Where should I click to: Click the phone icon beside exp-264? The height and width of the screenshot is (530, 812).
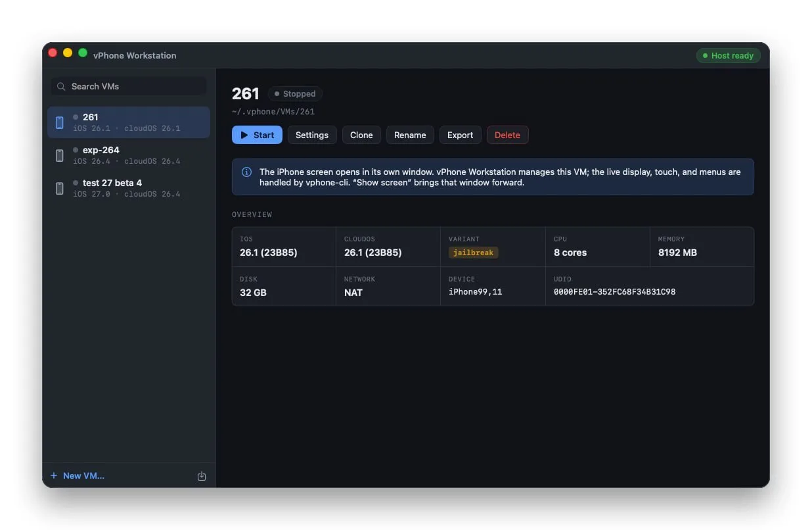60,155
